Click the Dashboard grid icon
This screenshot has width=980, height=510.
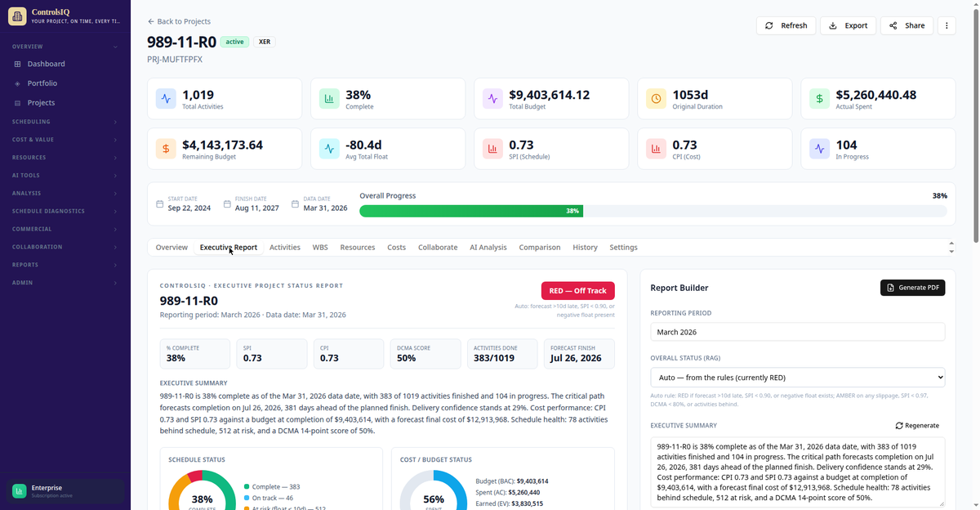(18, 64)
